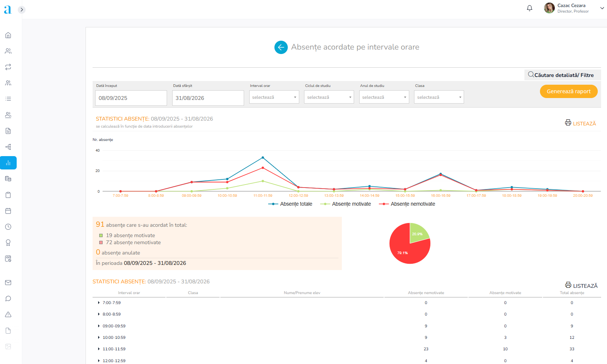Click the Generează raport button
Screen dimensions: 607x364
(568, 91)
